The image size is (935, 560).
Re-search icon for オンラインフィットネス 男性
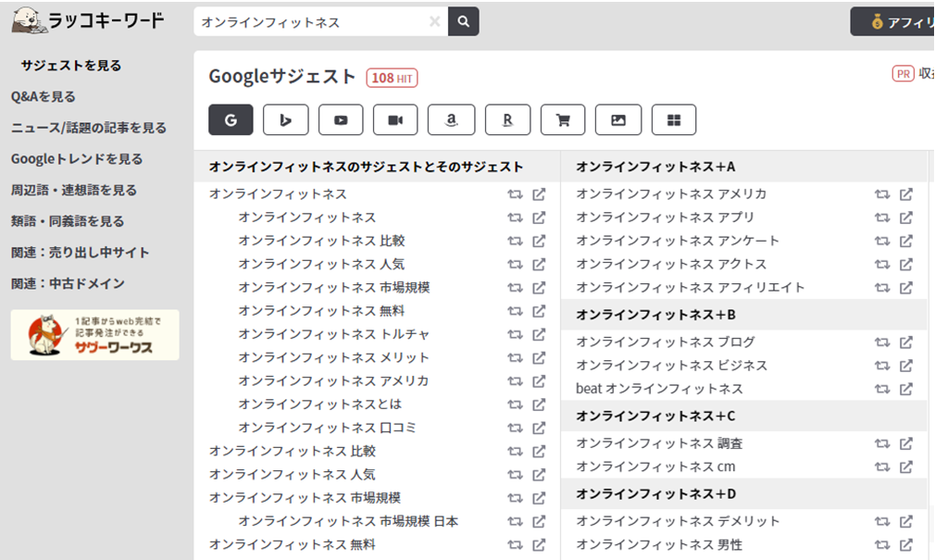coord(882,544)
